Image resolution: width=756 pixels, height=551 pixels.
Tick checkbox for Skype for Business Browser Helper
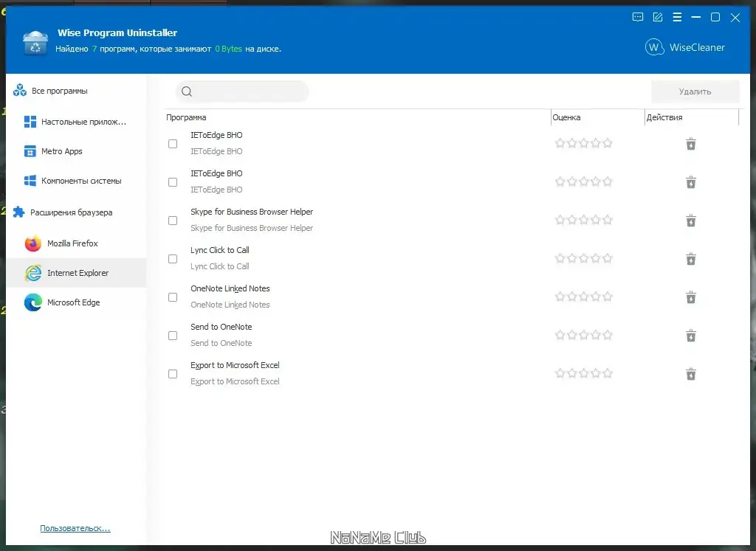[173, 221]
